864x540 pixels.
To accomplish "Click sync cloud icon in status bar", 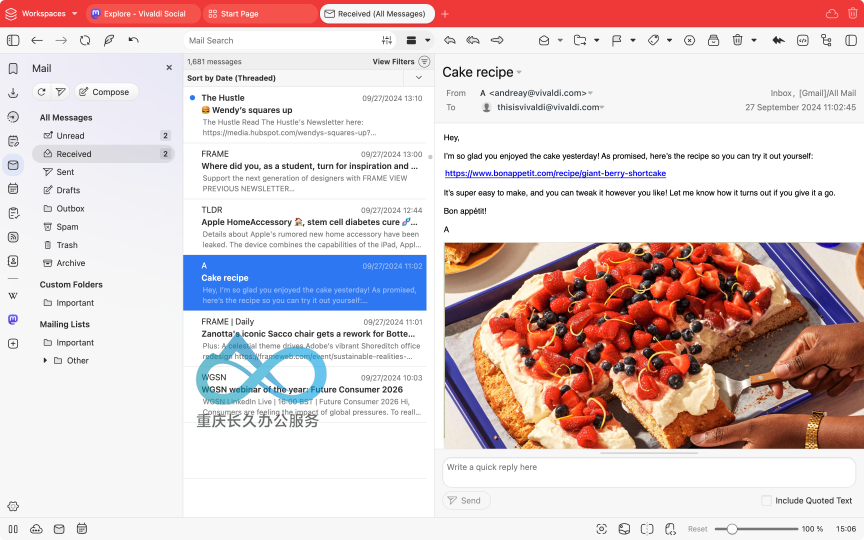I will [36, 529].
